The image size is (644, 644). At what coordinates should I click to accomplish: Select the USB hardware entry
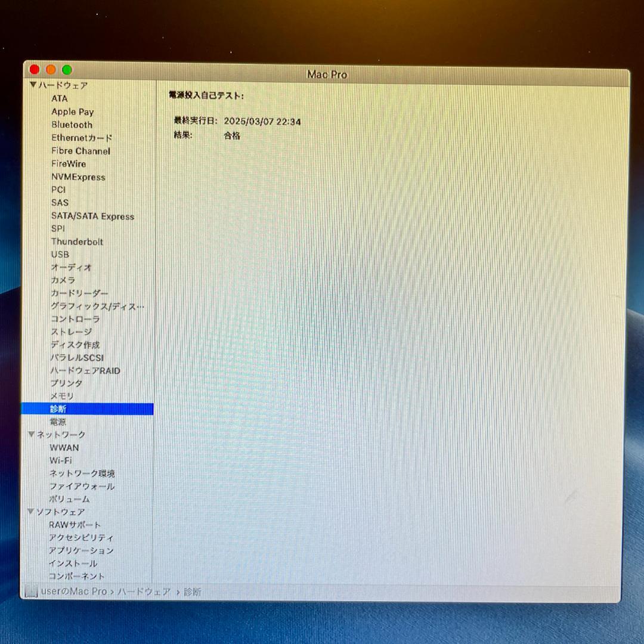point(59,255)
